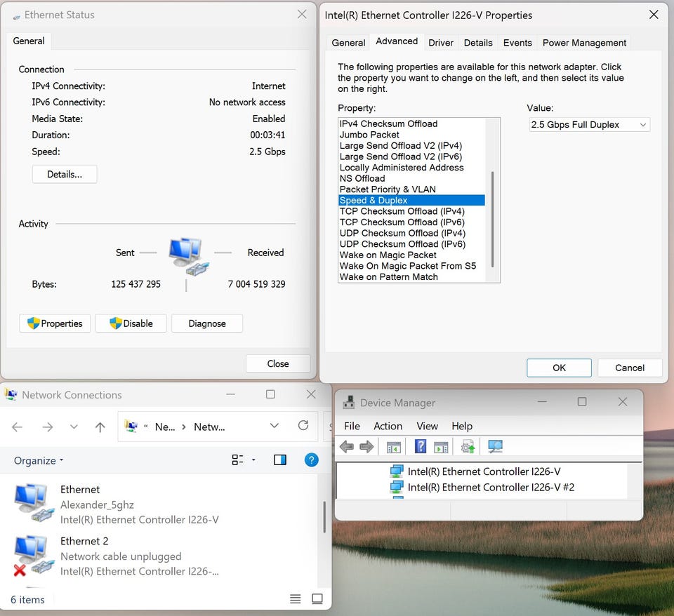The width and height of the screenshot is (674, 616).
Task: Open address bar history dropdown chevron
Action: 275,426
